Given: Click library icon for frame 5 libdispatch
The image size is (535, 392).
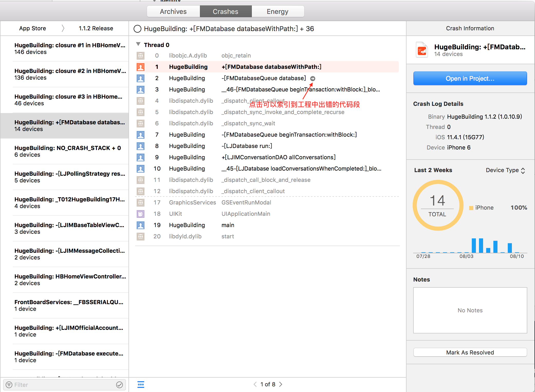Looking at the screenshot, I should coord(141,112).
